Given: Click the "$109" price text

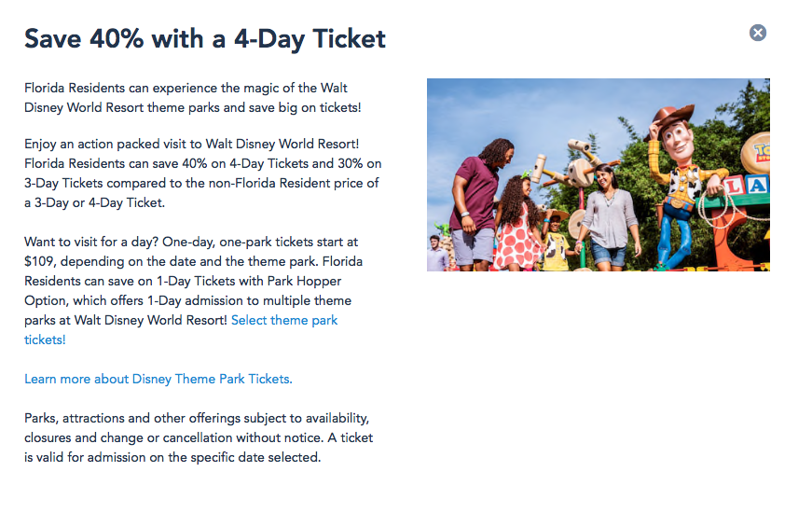Looking at the screenshot, I should point(41,261).
